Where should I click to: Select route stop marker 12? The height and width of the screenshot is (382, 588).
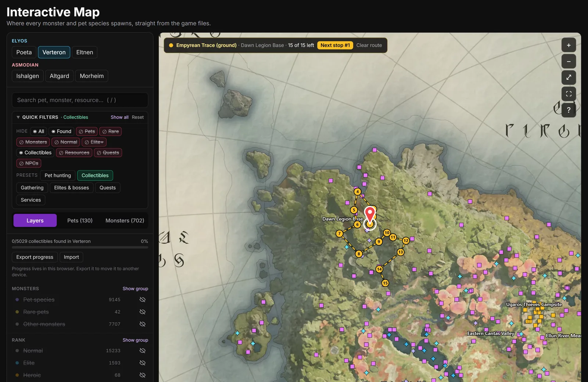point(406,241)
